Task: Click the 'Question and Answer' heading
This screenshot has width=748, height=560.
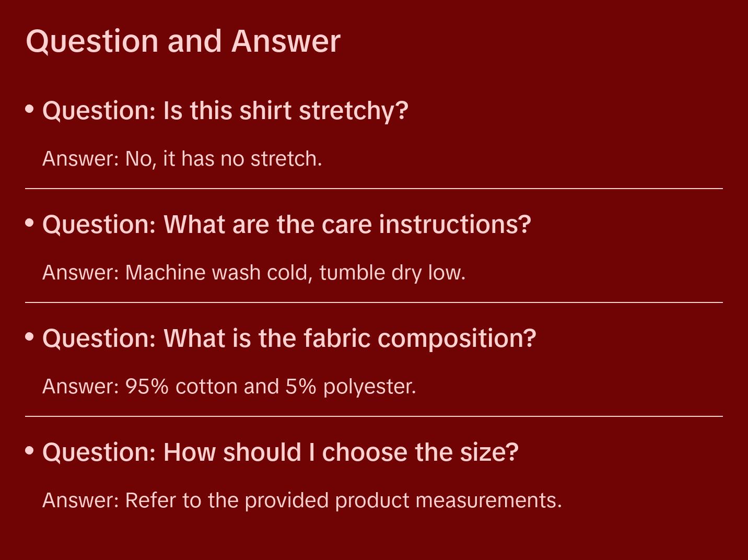Action: [x=183, y=41]
